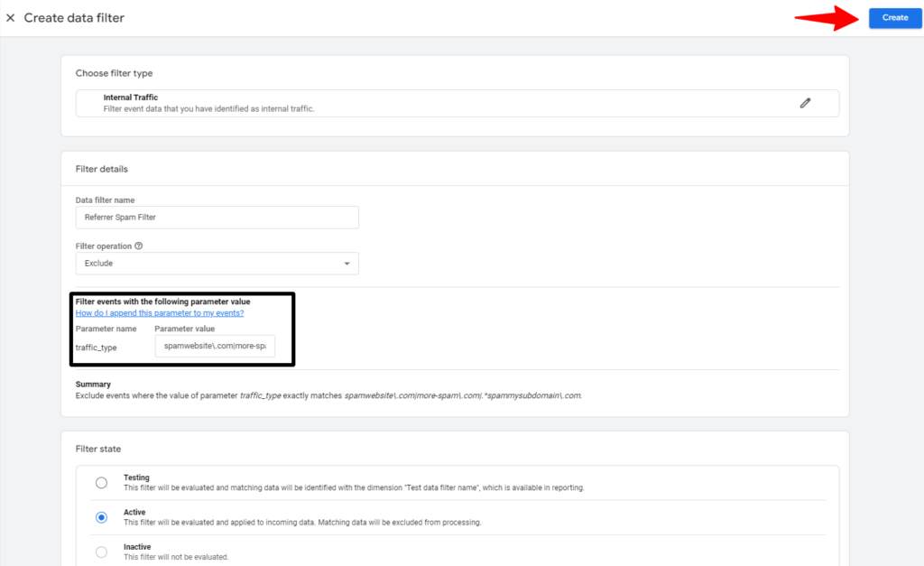Open the Filter operation help icon

pyautogui.click(x=137, y=246)
